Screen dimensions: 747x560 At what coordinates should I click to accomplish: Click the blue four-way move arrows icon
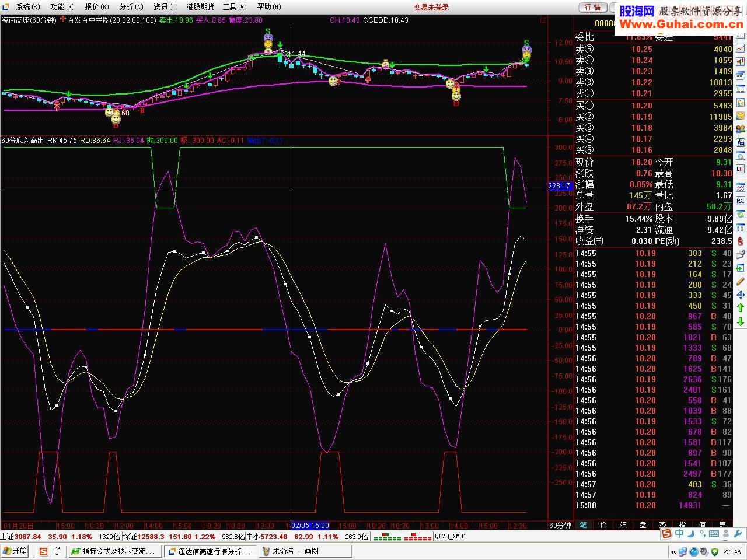click(740, 295)
